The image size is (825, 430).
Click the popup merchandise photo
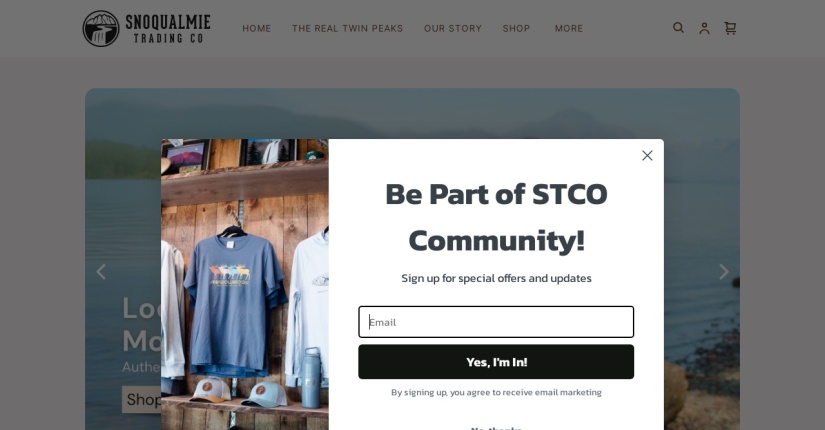pos(245,284)
